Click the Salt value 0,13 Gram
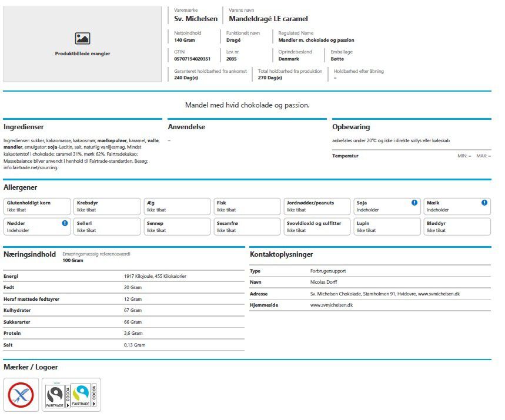Viewport: 505px width, 420px height. [x=135, y=345]
